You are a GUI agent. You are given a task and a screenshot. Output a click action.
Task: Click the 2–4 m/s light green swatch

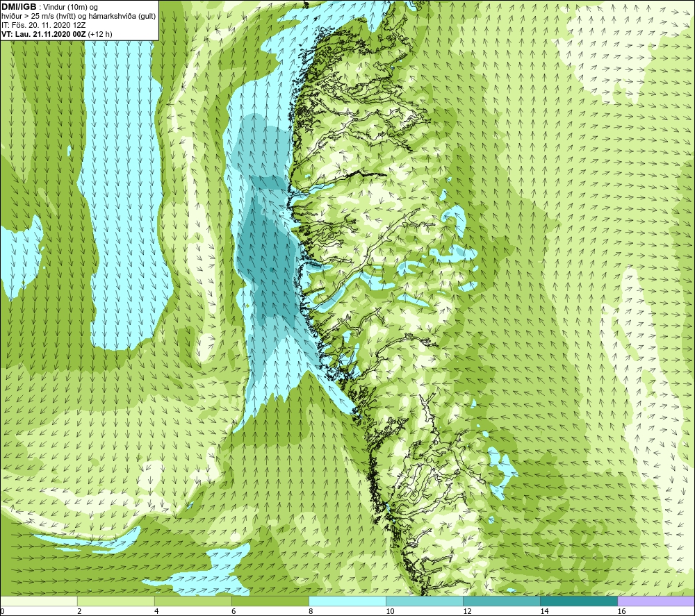point(116,601)
